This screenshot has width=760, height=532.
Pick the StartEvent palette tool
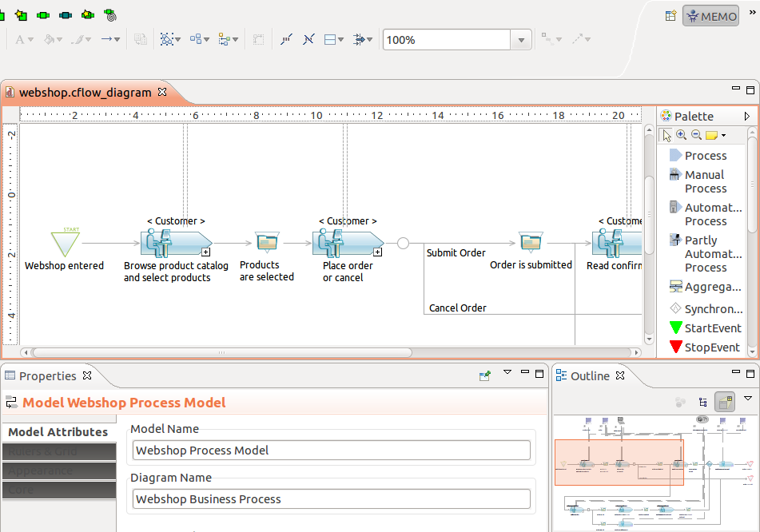pyautogui.click(x=705, y=328)
